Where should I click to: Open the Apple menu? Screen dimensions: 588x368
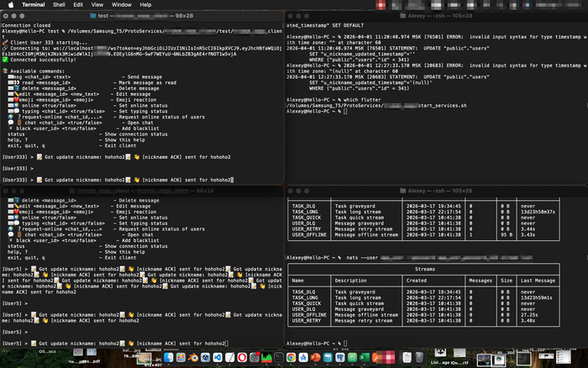click(11, 4)
